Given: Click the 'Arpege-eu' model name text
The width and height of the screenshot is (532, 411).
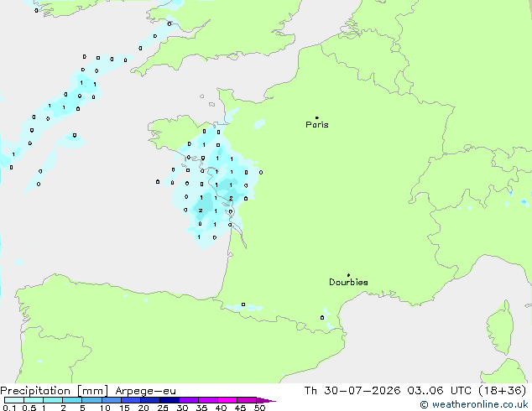Looking at the screenshot, I should 145,391.
